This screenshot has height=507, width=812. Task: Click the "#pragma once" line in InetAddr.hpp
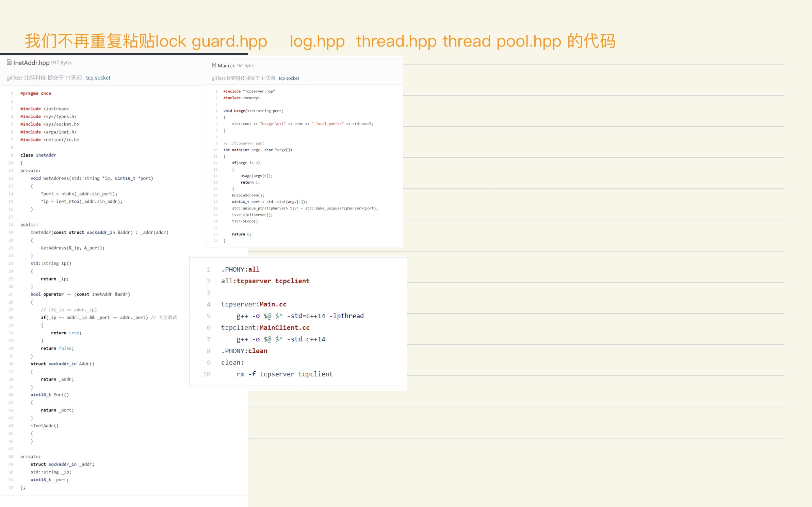pos(35,93)
